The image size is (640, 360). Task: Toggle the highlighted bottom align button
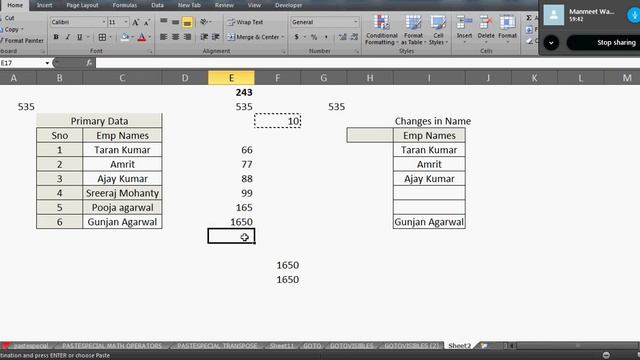187,22
